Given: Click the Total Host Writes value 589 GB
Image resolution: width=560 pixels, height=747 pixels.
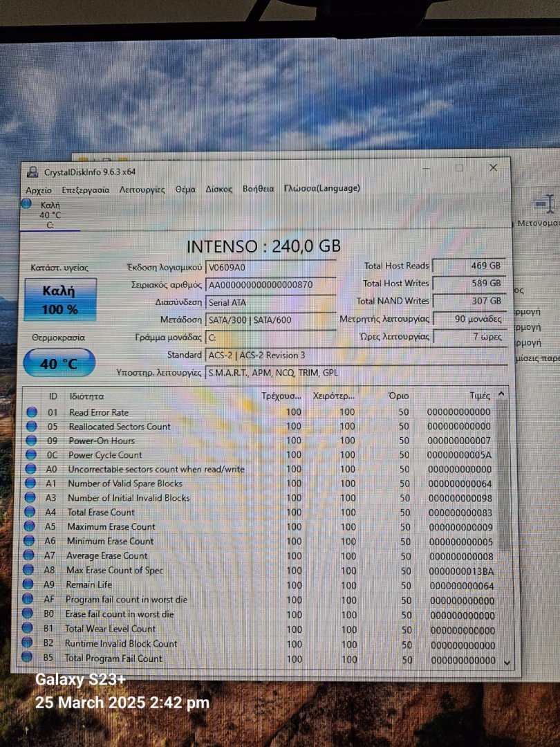Looking at the screenshot, I should [469, 283].
